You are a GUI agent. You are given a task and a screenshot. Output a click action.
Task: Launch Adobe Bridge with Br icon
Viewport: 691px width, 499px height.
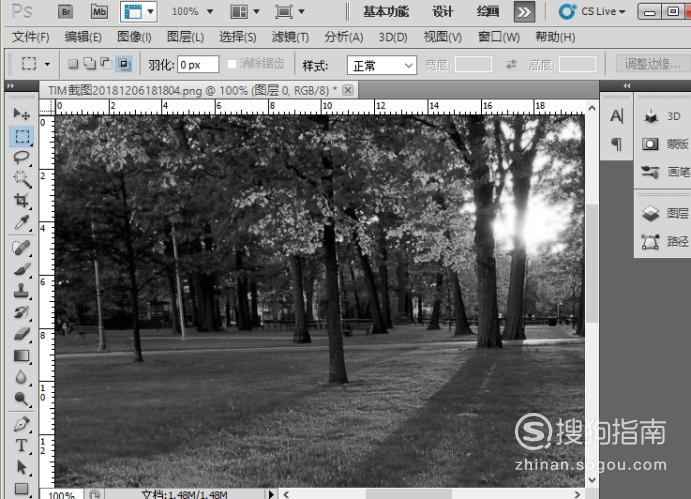[66, 12]
